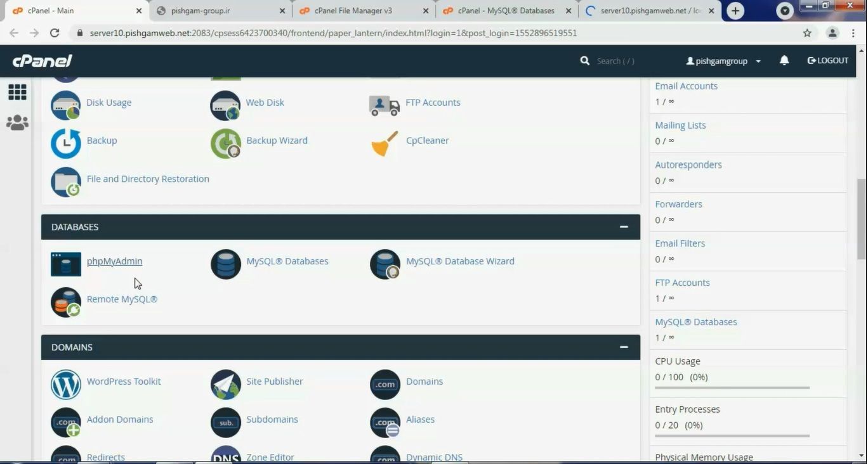The height and width of the screenshot is (464, 868).
Task: Open Autoresponders in the statistics sidebar
Action: point(688,165)
